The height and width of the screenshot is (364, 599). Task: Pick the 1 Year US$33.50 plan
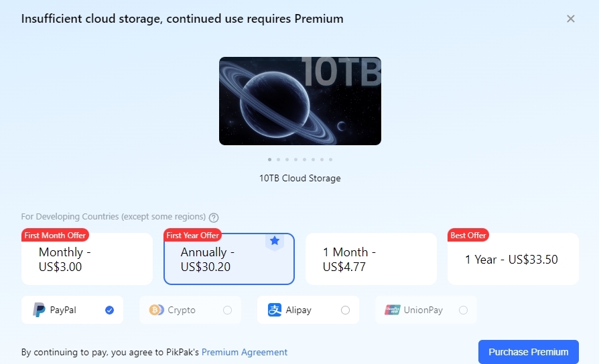point(513,260)
